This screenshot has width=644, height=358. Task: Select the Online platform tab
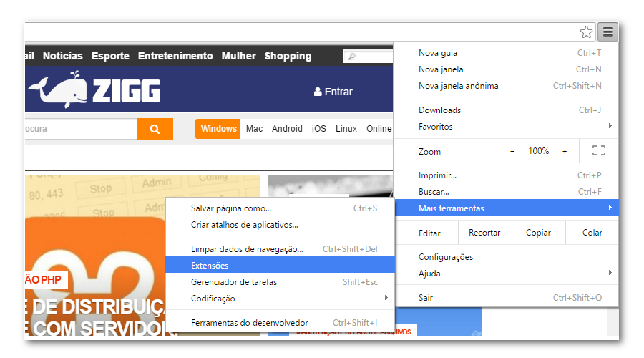[379, 129]
